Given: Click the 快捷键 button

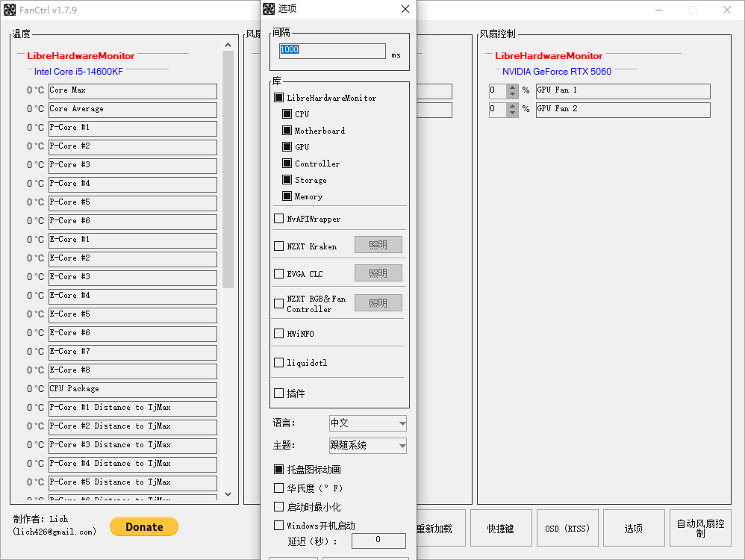Looking at the screenshot, I should point(501,529).
